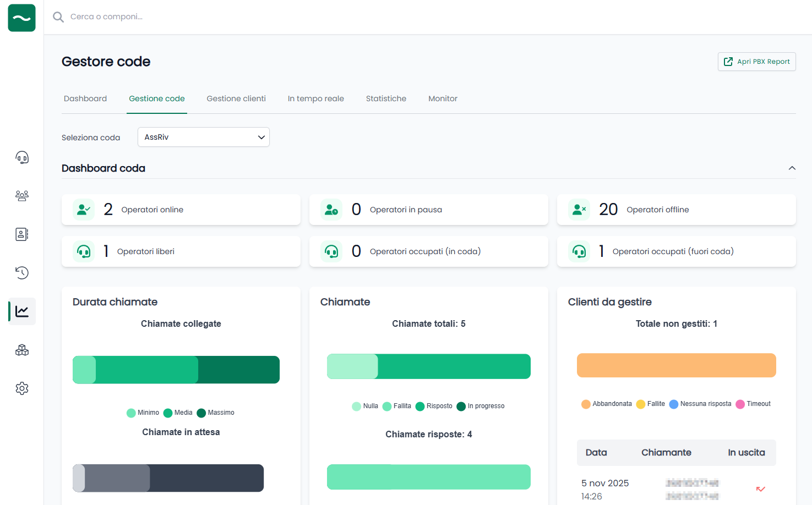Switch to the Statistiche tab
This screenshot has width=812, height=505.
tap(386, 98)
